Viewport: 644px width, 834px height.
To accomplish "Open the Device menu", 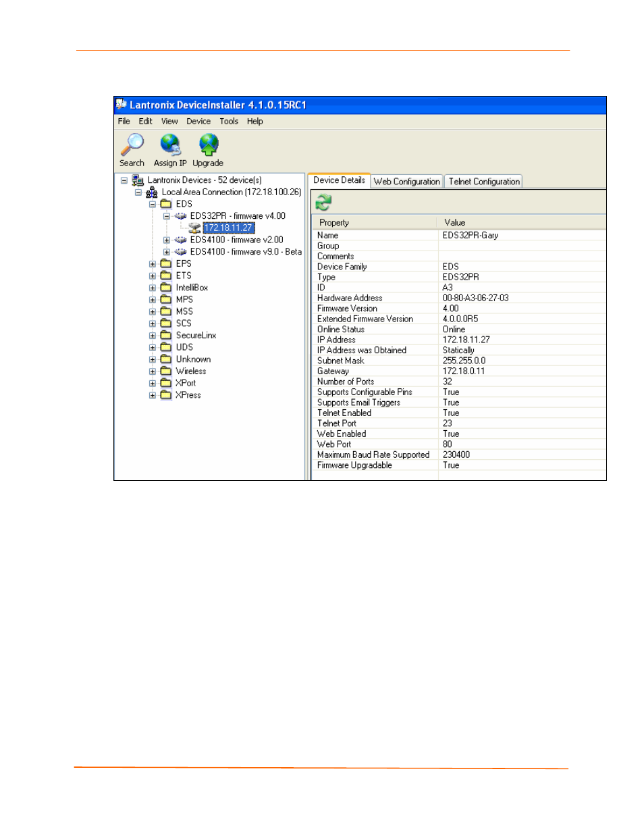I will 198,122.
